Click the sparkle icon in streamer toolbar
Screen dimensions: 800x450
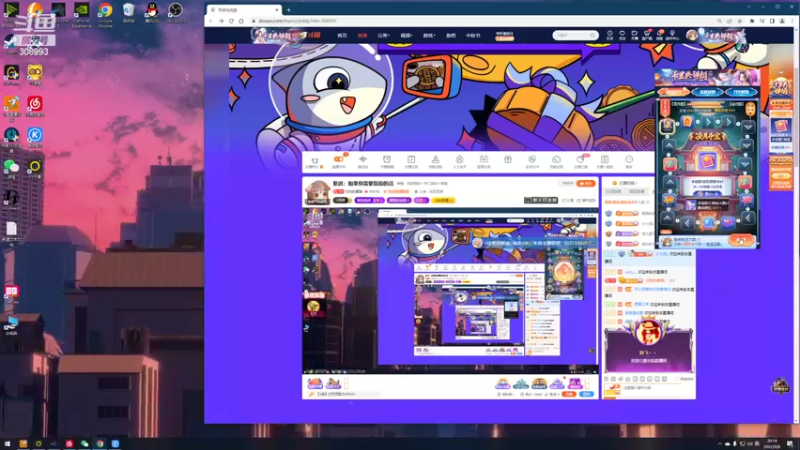pyautogui.click(x=363, y=160)
